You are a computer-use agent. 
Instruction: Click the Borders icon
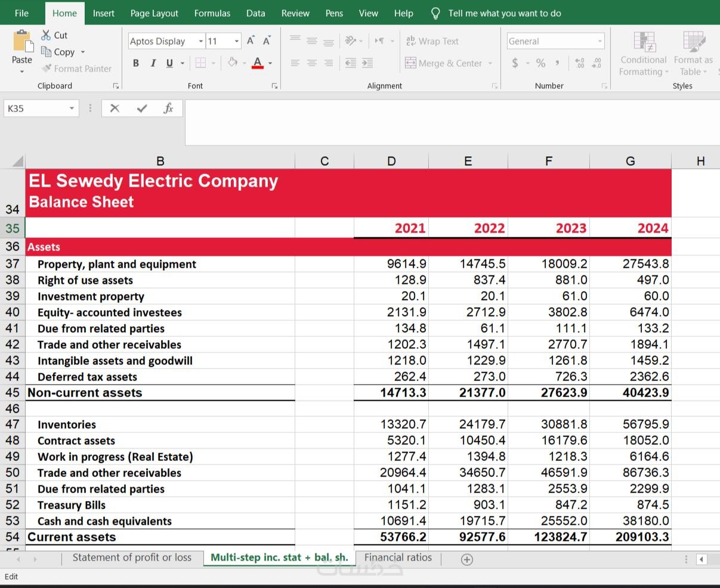[x=200, y=63]
